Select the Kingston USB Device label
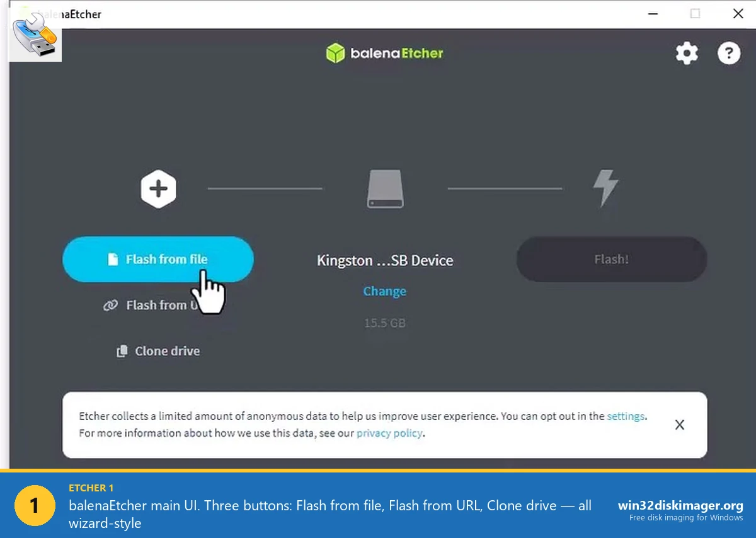 (384, 260)
